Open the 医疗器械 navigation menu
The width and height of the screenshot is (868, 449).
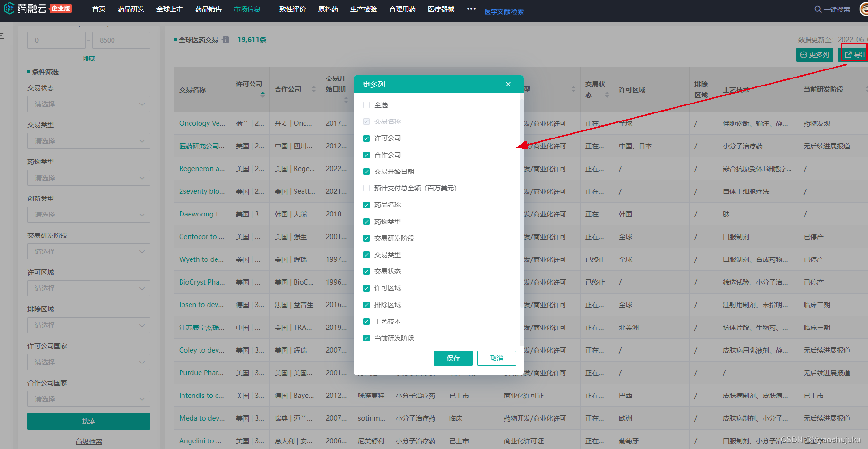point(440,8)
